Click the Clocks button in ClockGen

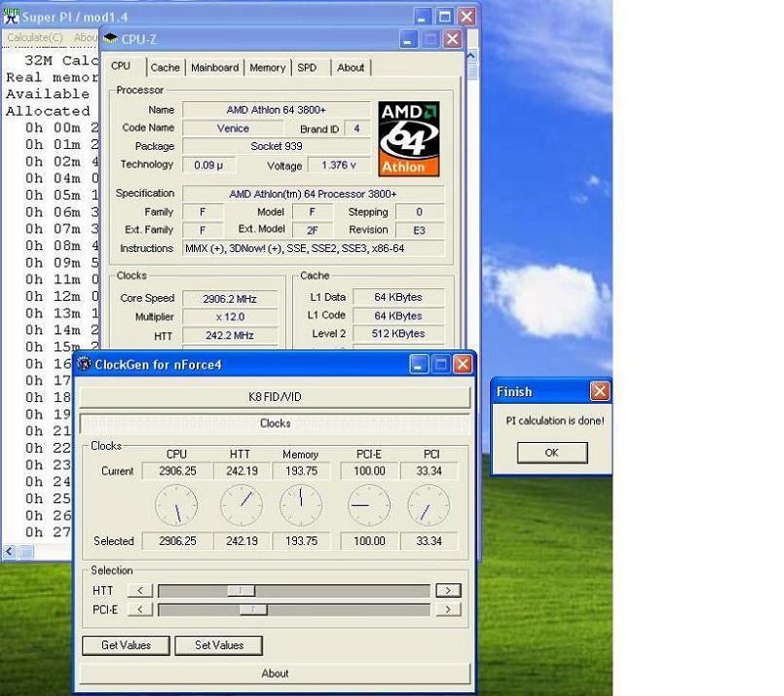click(x=275, y=423)
